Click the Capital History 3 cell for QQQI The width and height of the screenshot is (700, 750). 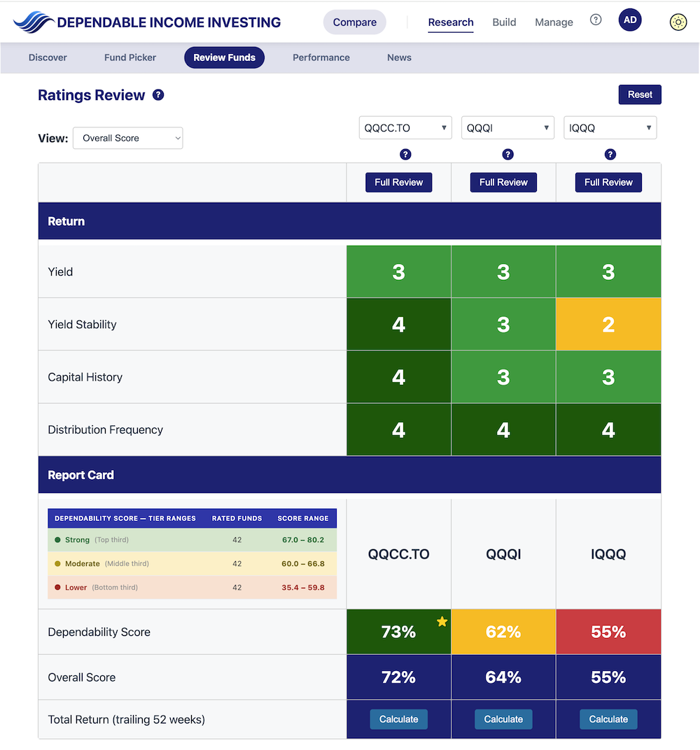click(x=503, y=377)
